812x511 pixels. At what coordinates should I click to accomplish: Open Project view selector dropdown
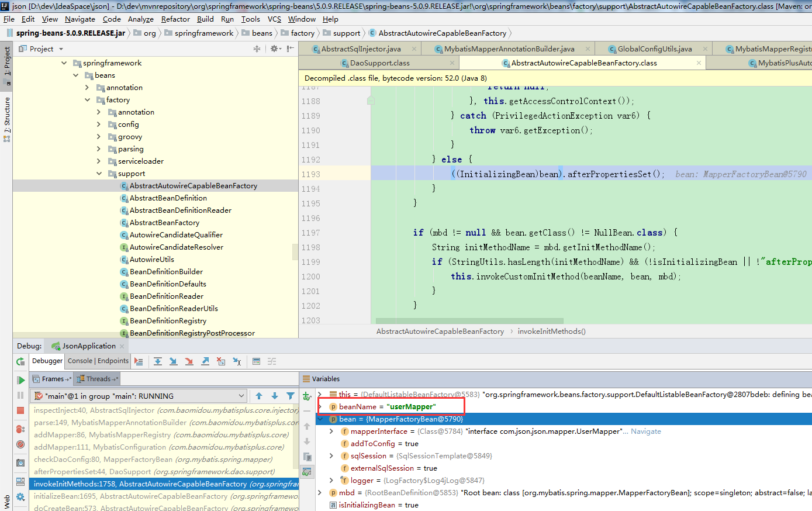coord(41,49)
